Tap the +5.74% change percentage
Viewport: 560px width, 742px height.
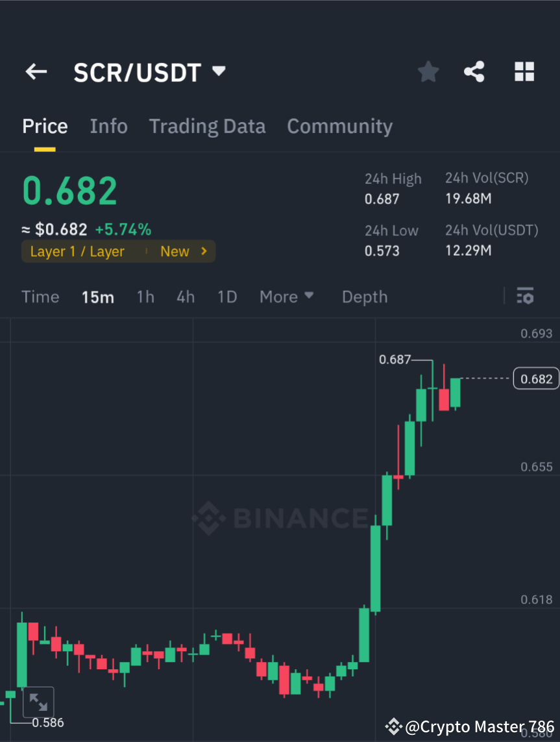(x=123, y=229)
